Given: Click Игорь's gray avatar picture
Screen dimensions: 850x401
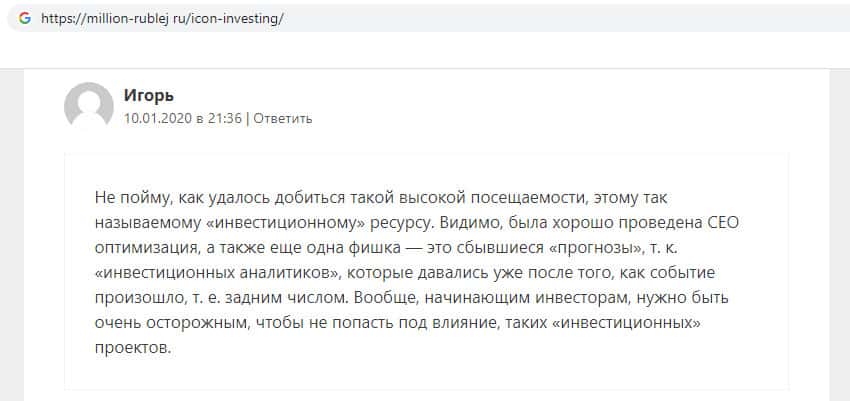Looking at the screenshot, I should 88,105.
